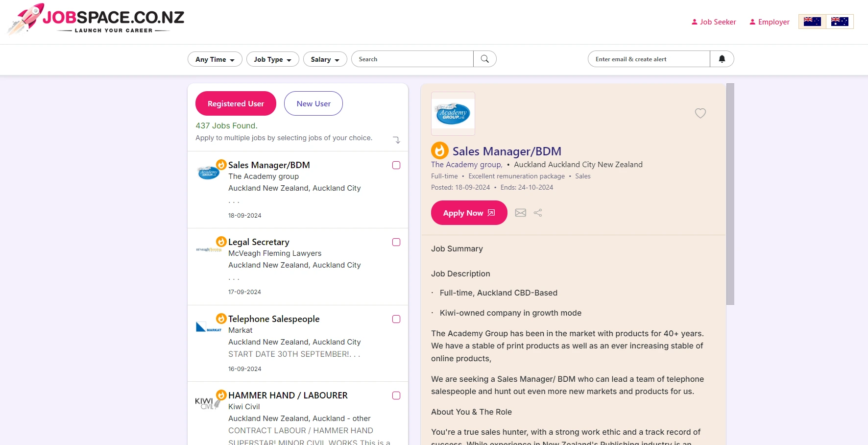Open The Academy group company link
Viewport: 868px width, 445px height.
point(467,165)
